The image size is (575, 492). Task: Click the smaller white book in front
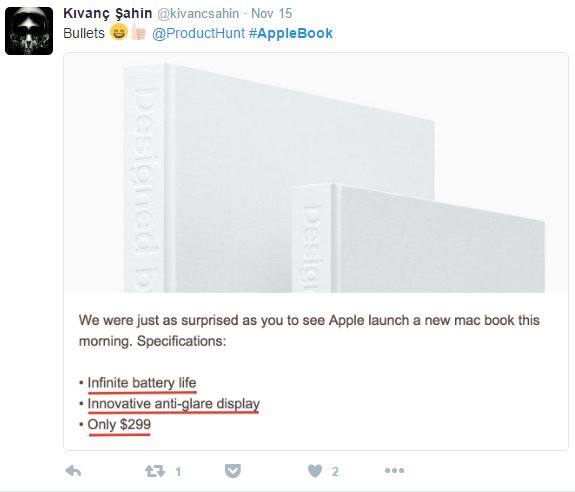point(418,238)
